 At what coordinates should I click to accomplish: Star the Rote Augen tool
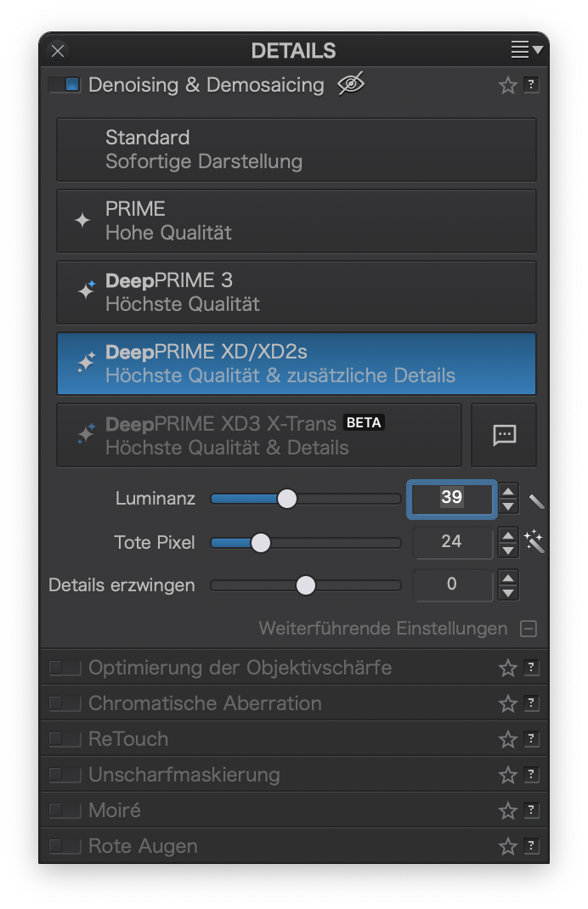(507, 846)
